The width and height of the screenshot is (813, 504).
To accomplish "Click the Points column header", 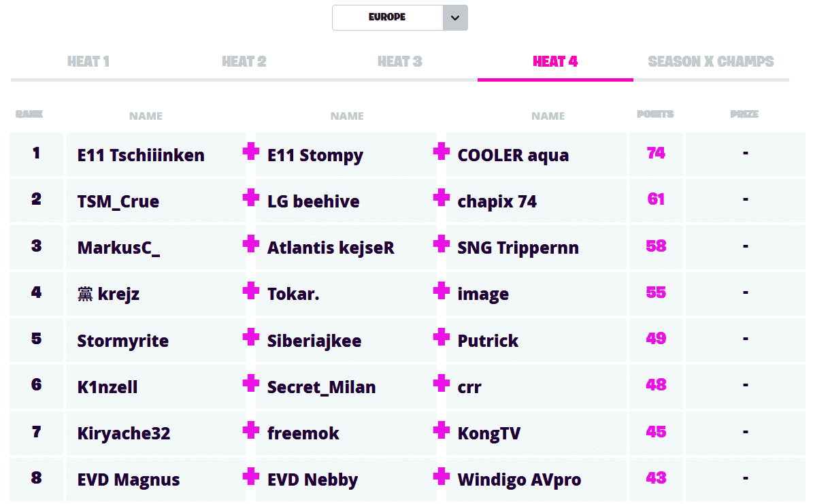I will coord(655,114).
